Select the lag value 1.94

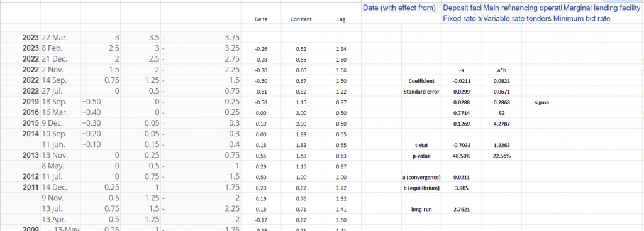click(x=341, y=49)
